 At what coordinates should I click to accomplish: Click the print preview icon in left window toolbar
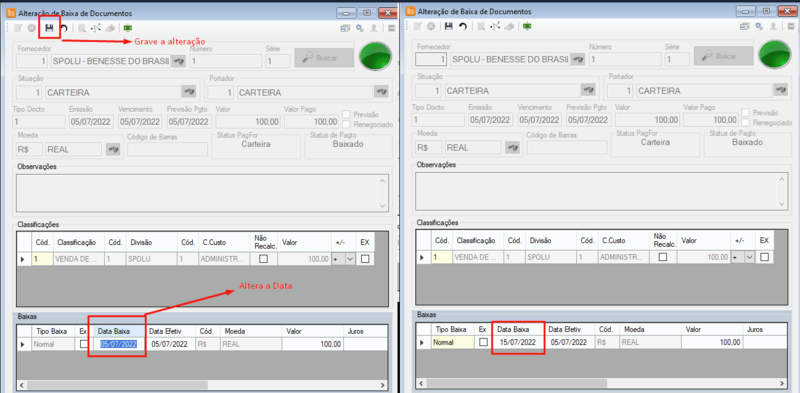coord(82,28)
